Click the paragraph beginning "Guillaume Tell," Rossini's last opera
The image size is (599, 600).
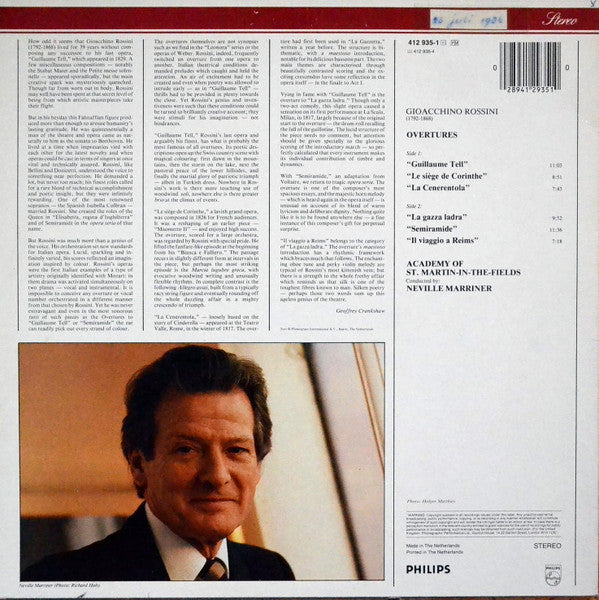(x=206, y=168)
